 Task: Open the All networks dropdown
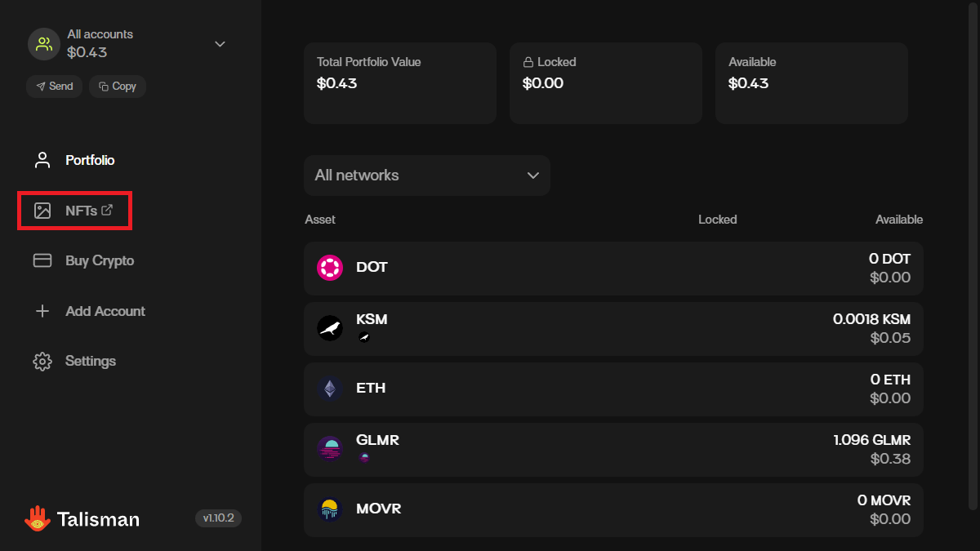(426, 176)
